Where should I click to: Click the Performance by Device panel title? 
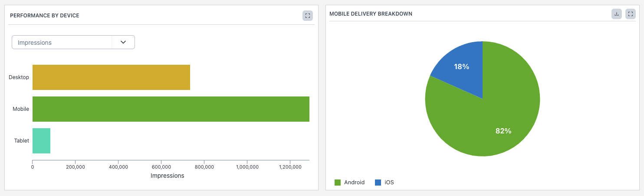point(44,16)
